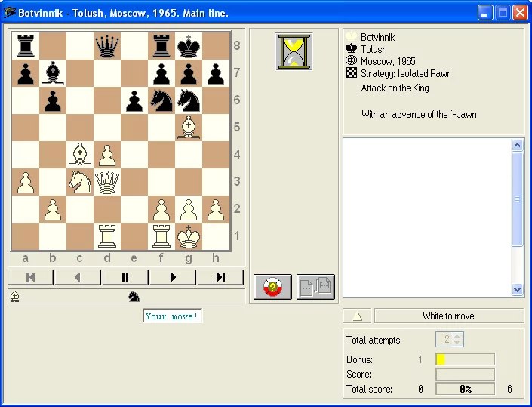The image size is (532, 407).
Task: Click With an advance of the f-pawn
Action: (x=419, y=114)
